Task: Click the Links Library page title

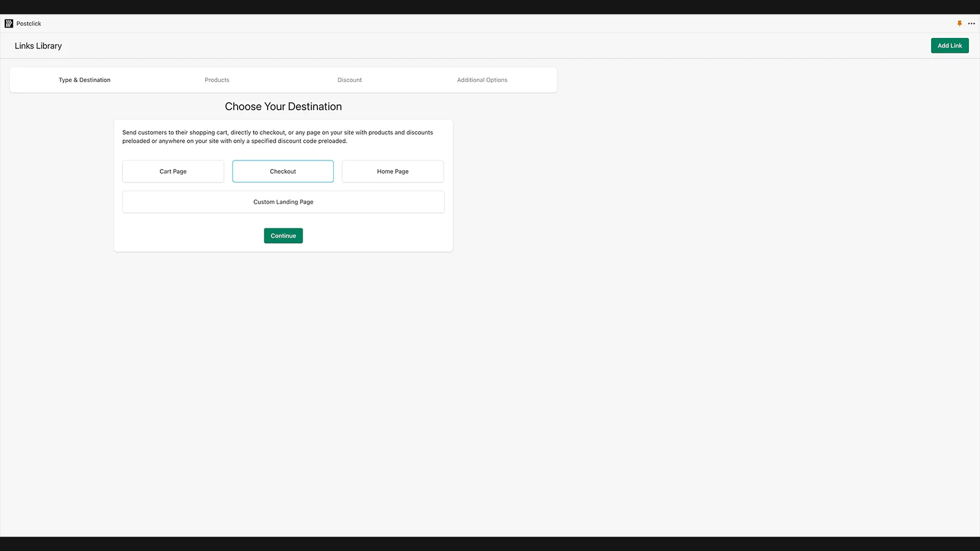Action: click(x=39, y=46)
